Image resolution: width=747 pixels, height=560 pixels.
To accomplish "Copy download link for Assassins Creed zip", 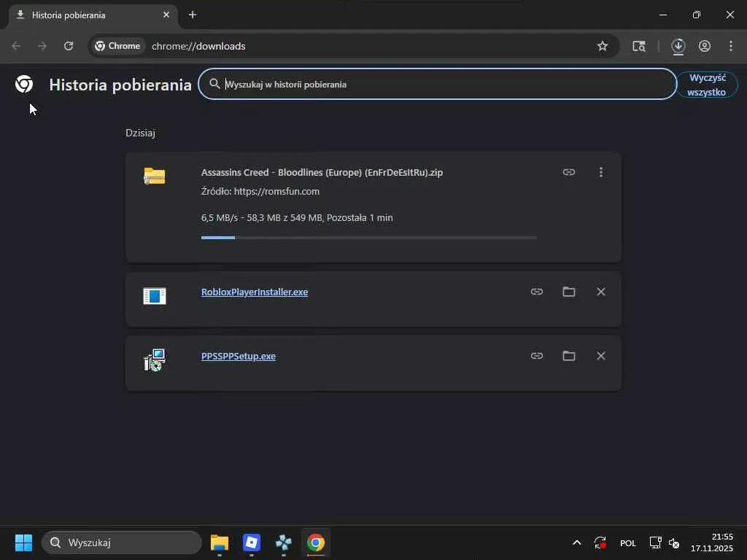I will pyautogui.click(x=569, y=172).
